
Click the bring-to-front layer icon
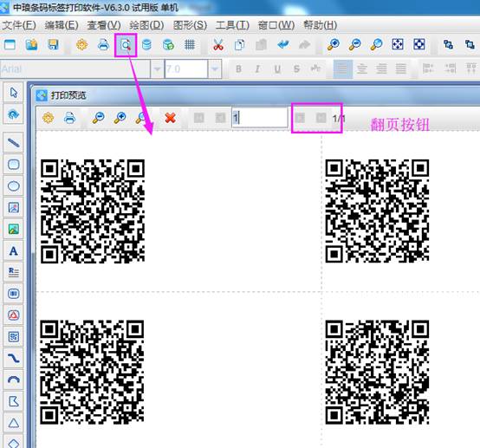[x=448, y=45]
